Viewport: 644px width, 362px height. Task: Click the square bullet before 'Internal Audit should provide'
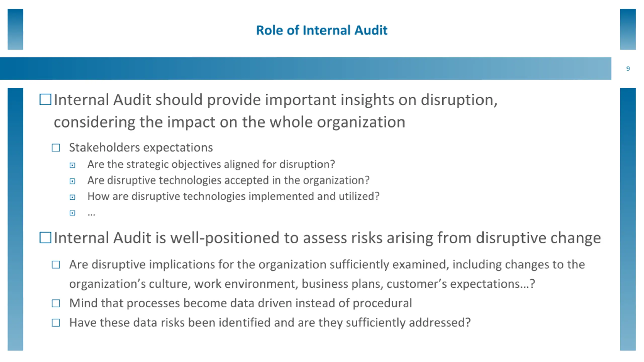(45, 99)
